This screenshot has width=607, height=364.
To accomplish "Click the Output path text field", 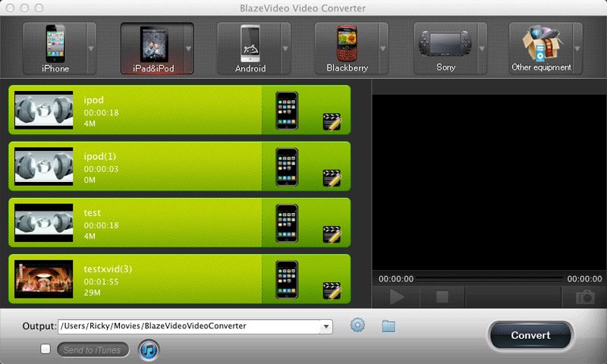I will coord(189,327).
